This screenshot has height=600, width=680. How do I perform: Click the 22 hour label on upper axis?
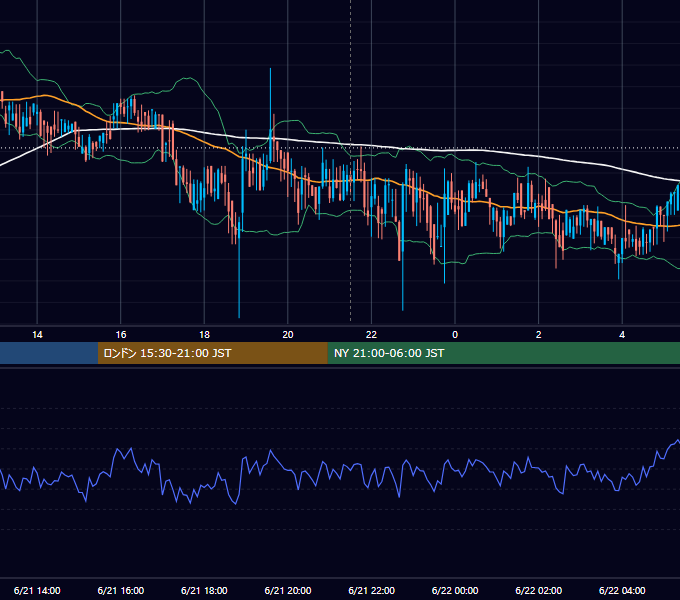(x=371, y=335)
